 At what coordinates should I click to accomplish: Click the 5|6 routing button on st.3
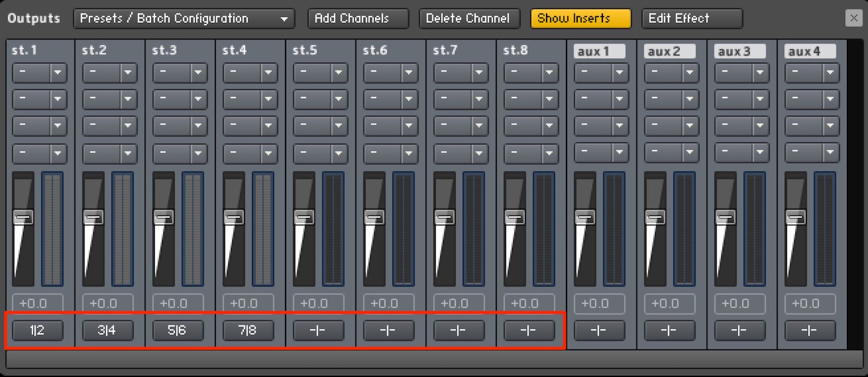tap(178, 331)
